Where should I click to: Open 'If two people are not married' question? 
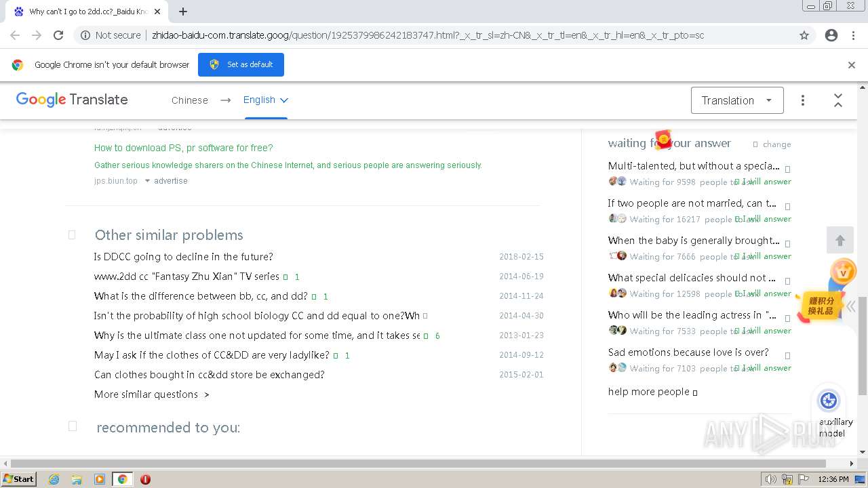coord(692,203)
